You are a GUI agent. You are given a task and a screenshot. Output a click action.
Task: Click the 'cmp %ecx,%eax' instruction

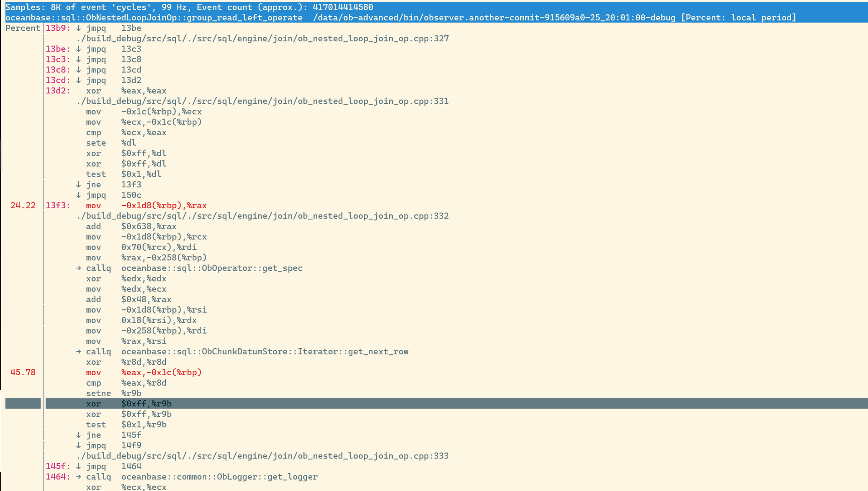[x=126, y=132]
